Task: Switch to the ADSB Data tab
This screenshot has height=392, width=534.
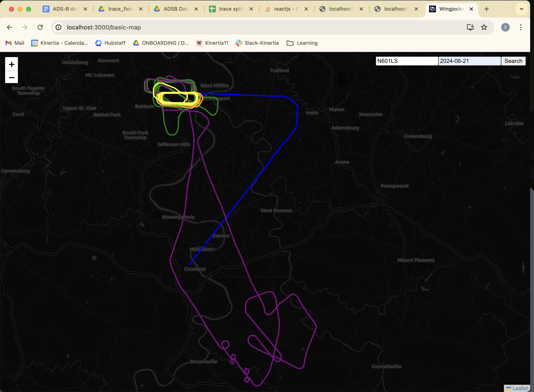Action: click(176, 9)
